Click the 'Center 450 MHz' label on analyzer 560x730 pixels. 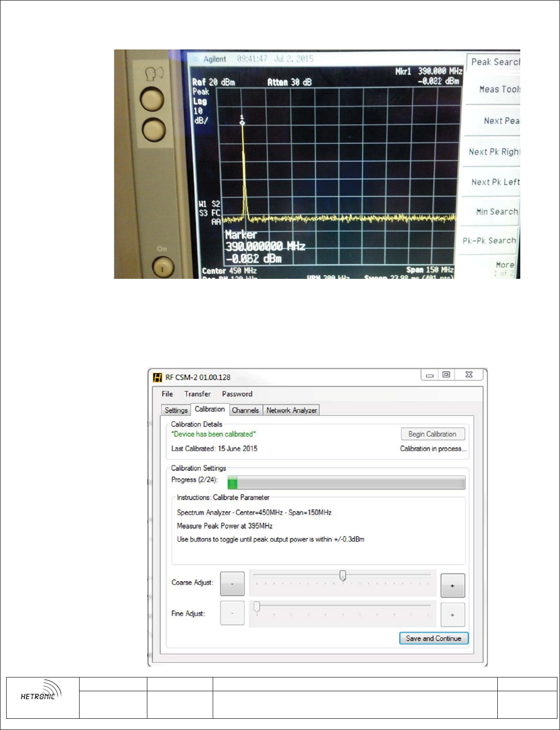[x=229, y=271]
